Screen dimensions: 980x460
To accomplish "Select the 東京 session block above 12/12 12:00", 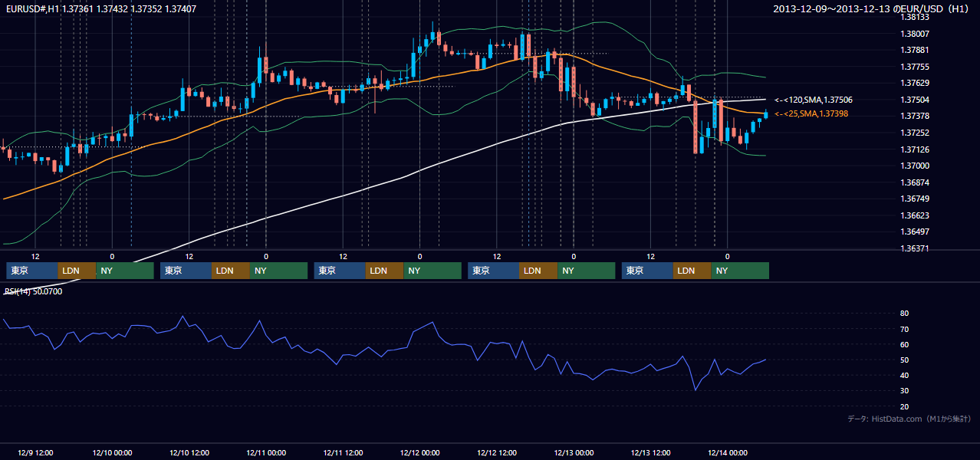I will tap(494, 271).
